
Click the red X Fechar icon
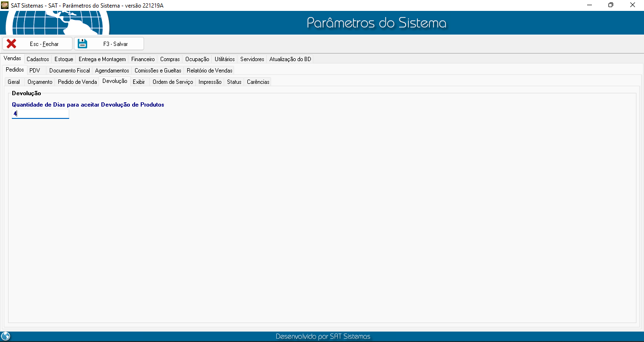tap(11, 44)
